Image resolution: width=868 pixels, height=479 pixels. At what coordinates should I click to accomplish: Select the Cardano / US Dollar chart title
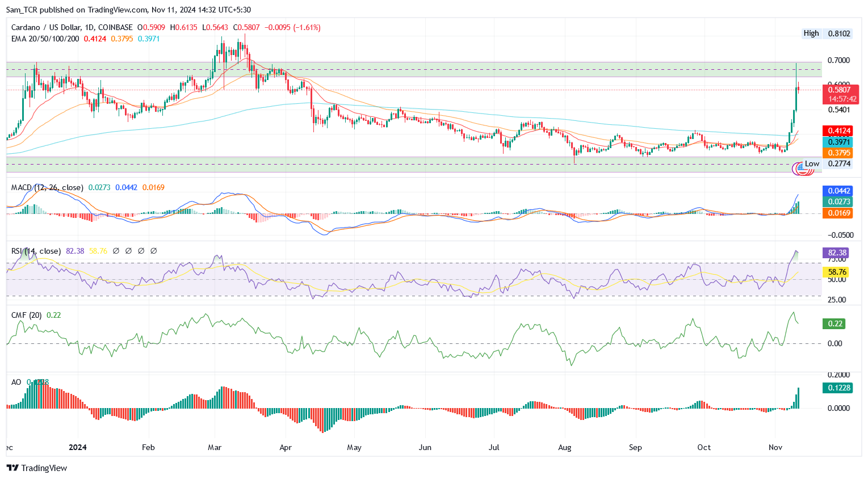[x=72, y=27]
